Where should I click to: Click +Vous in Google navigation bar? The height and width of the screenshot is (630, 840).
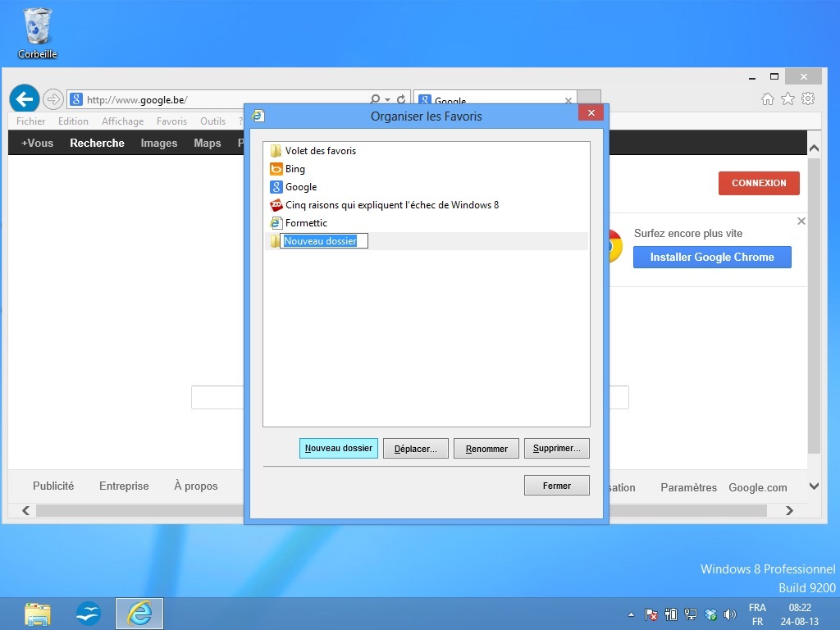point(37,143)
